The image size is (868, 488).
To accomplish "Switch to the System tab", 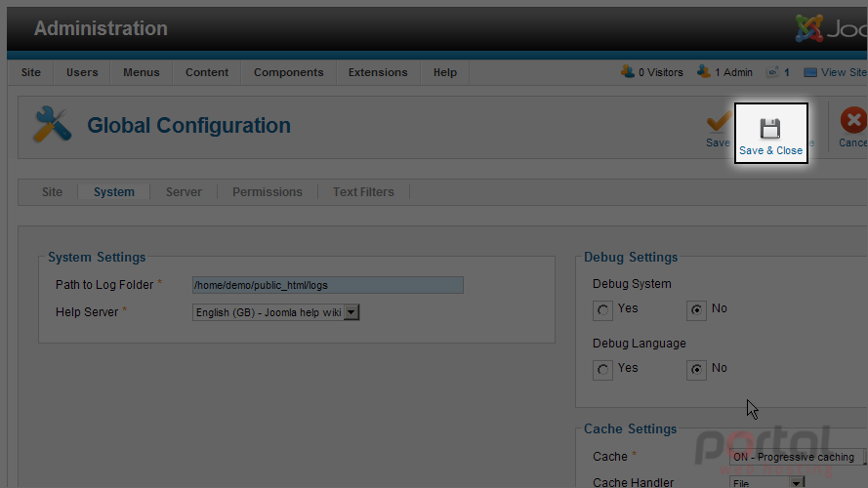I will [114, 192].
